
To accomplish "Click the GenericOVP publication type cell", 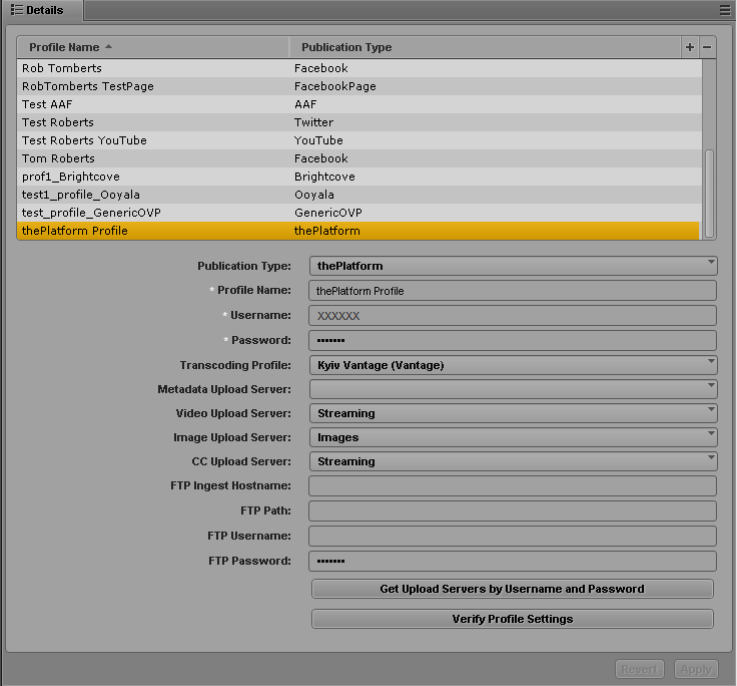I will coord(328,213).
